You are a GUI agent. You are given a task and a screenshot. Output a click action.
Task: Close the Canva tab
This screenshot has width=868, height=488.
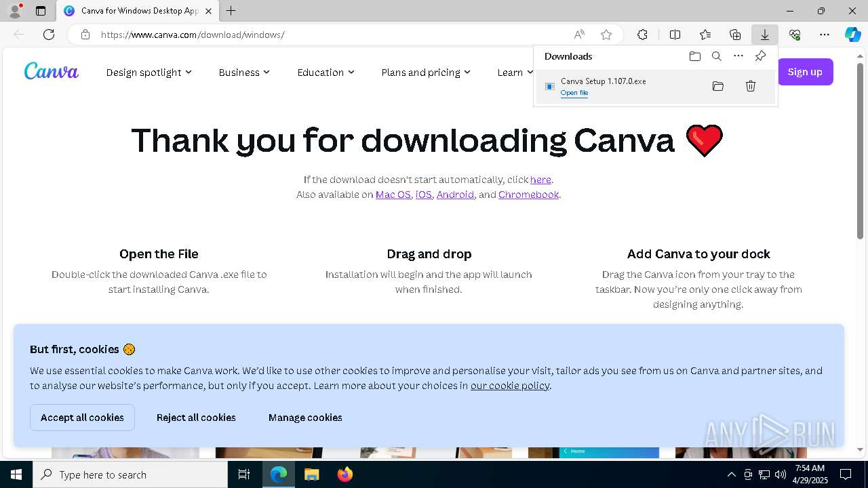pyautogui.click(x=208, y=11)
